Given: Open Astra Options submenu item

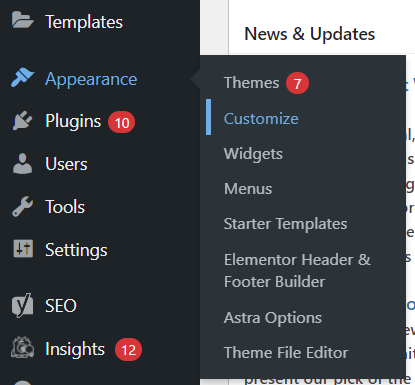Looking at the screenshot, I should click(x=273, y=318).
